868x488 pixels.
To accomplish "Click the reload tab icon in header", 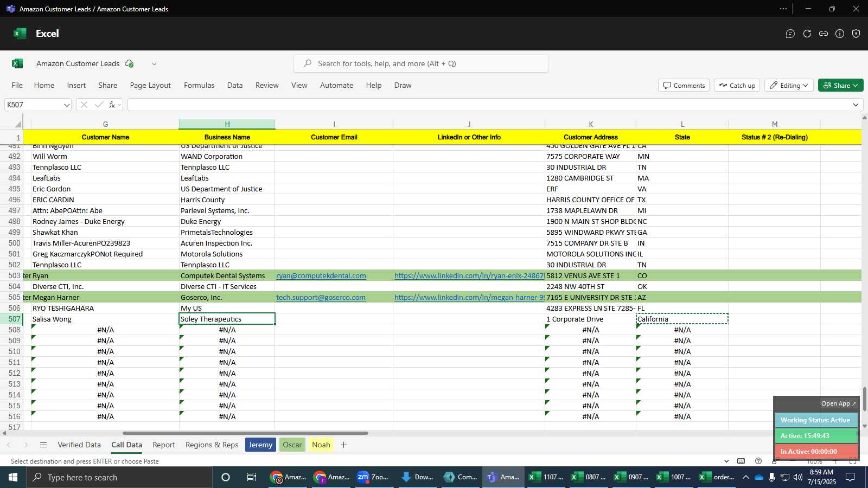I will (x=807, y=34).
